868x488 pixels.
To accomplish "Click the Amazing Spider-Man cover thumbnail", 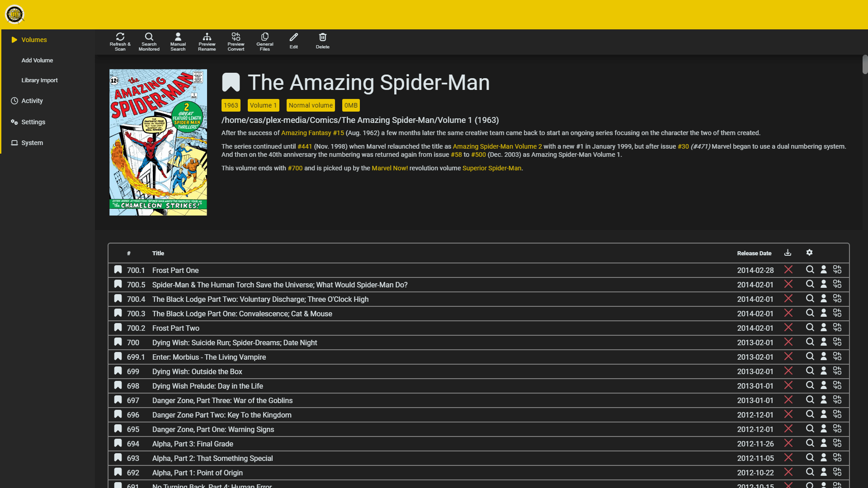I will pos(158,142).
